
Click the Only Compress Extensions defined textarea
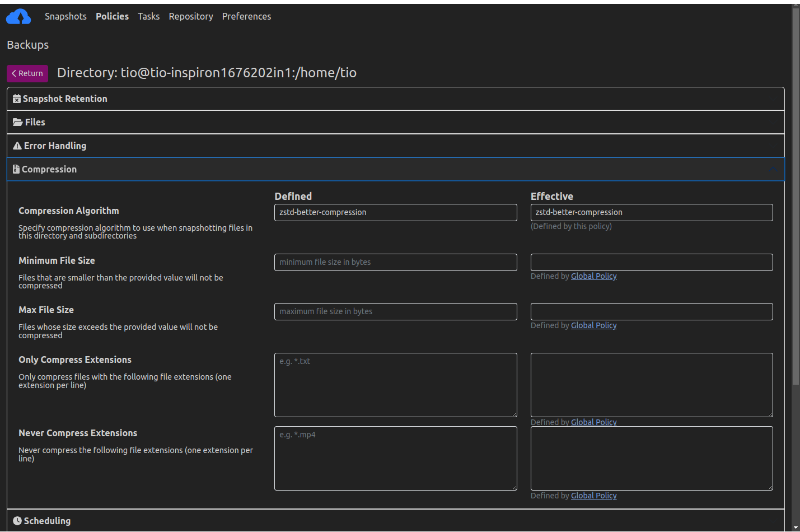396,385
